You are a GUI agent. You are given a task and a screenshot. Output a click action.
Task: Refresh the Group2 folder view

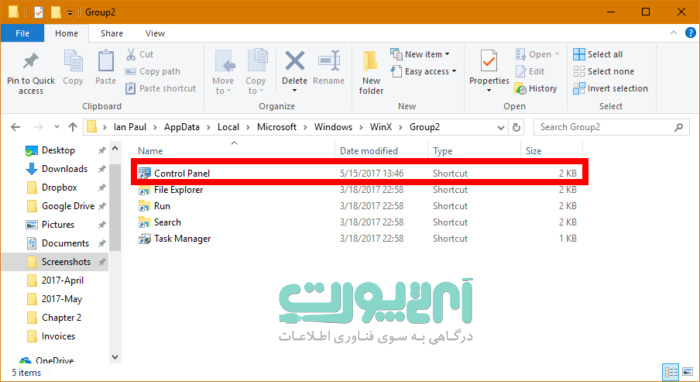click(517, 128)
